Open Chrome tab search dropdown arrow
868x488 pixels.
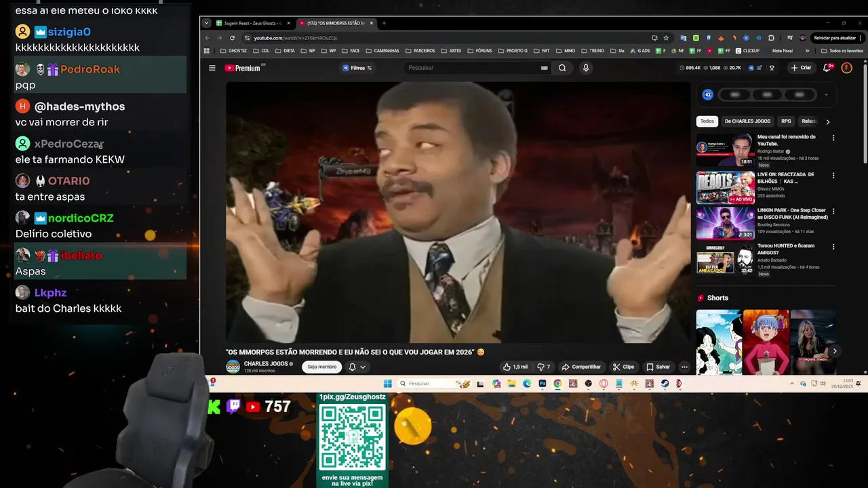coord(207,23)
